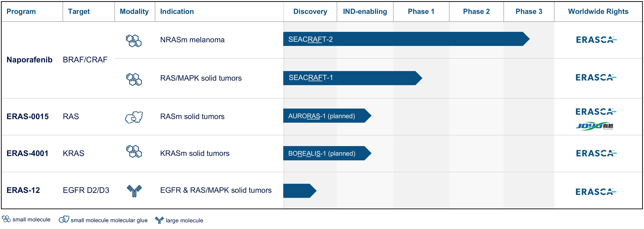This screenshot has height=229, width=644.
Task: Click the BOREALIS-1 (planned) progress bar
Action: (x=325, y=153)
